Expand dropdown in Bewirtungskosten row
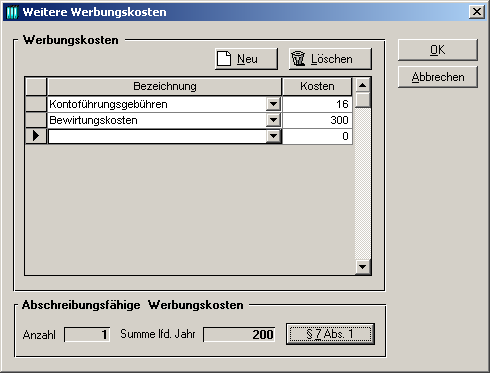The image size is (490, 373). [273, 120]
